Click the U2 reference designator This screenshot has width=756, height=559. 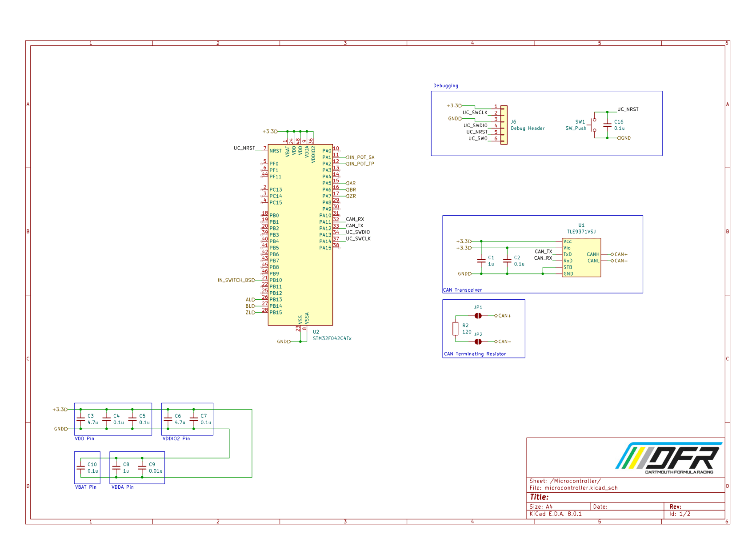(x=316, y=332)
